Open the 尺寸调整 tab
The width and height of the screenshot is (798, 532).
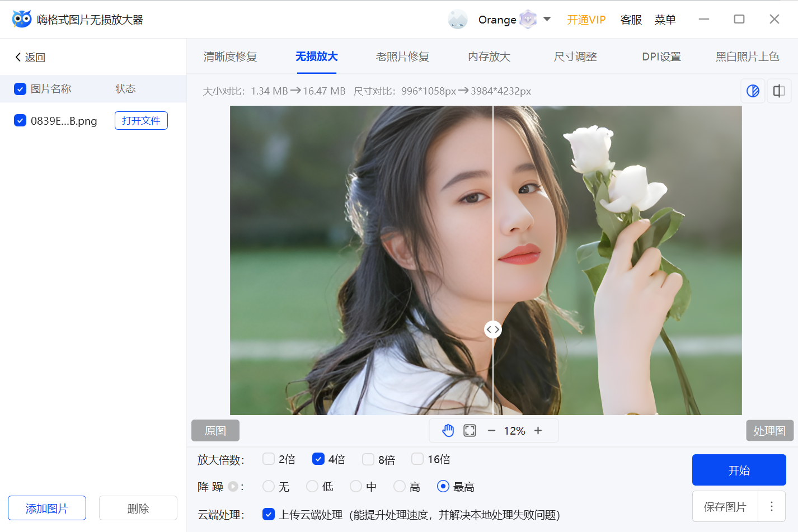pyautogui.click(x=575, y=57)
